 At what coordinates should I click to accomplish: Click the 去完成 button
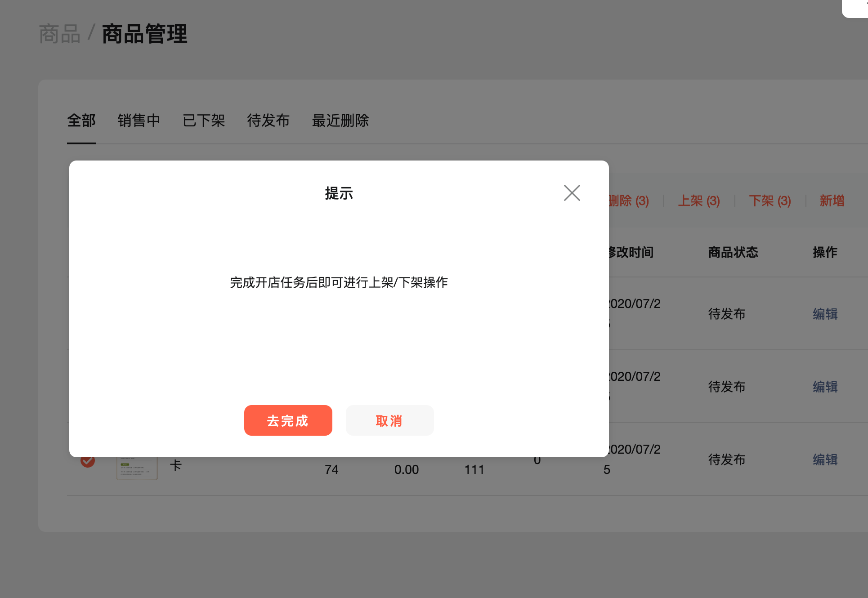pyautogui.click(x=288, y=420)
